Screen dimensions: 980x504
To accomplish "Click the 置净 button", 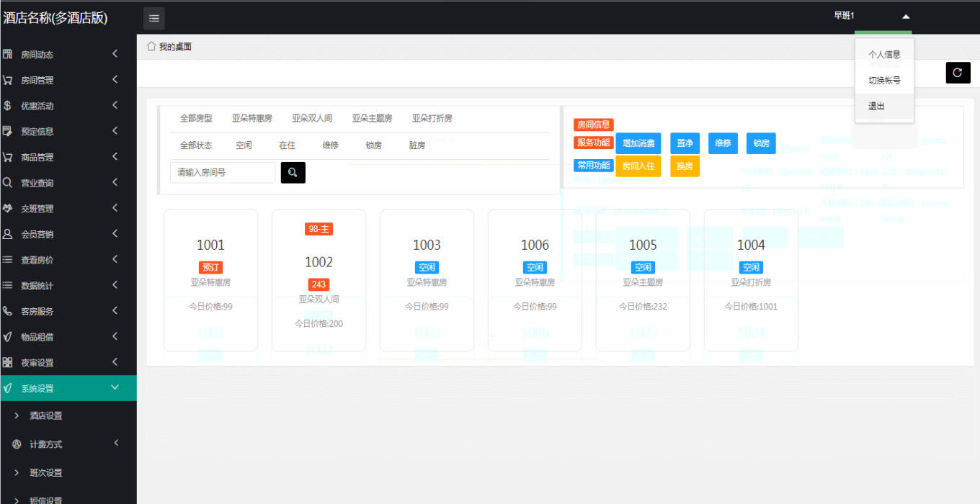I will (x=685, y=143).
